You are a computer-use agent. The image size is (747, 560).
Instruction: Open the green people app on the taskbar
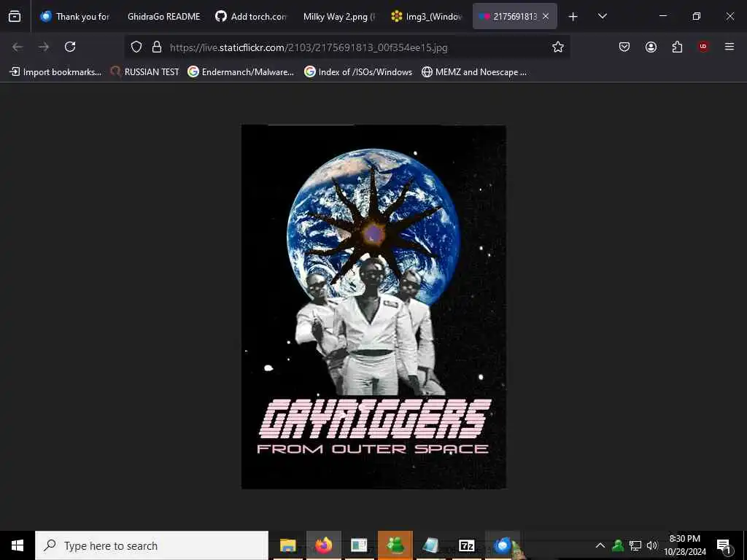[x=395, y=545]
